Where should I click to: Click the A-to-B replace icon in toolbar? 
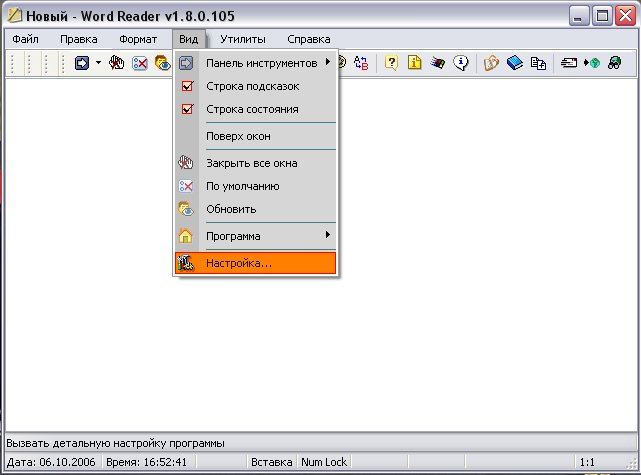click(361, 63)
